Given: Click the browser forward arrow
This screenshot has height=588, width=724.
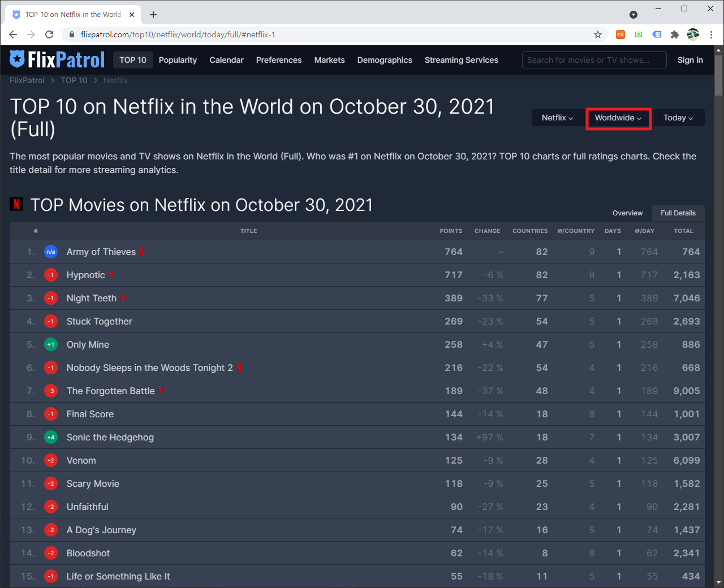Looking at the screenshot, I should (x=31, y=34).
